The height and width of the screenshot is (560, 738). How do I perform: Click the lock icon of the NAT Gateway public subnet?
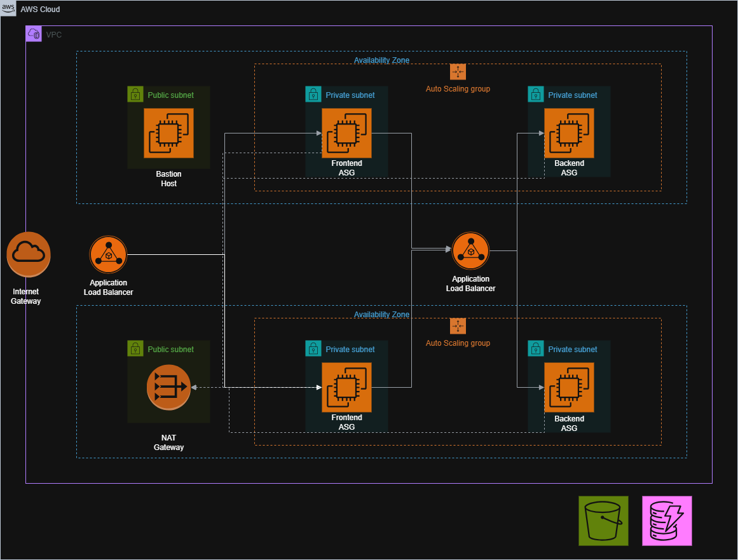click(135, 349)
